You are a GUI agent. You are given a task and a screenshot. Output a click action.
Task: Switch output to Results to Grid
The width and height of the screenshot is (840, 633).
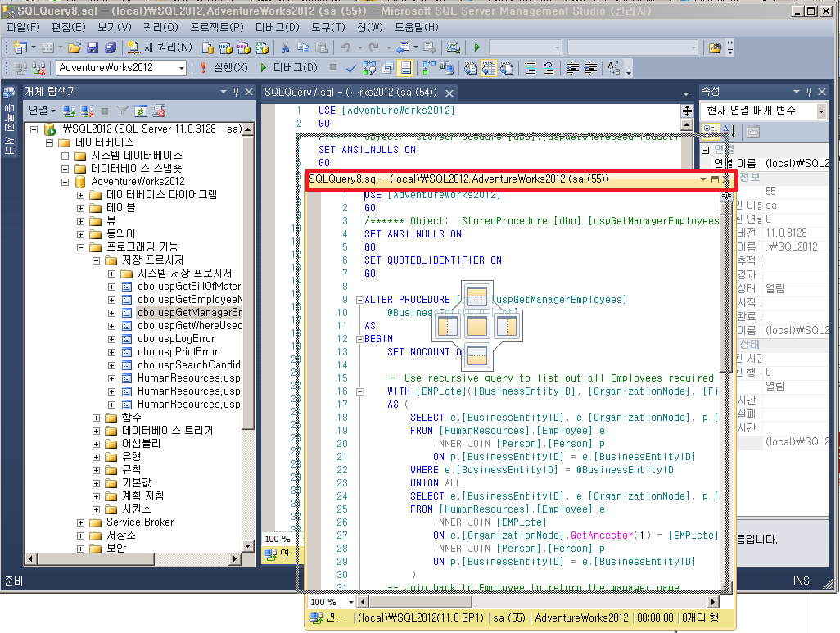click(489, 67)
